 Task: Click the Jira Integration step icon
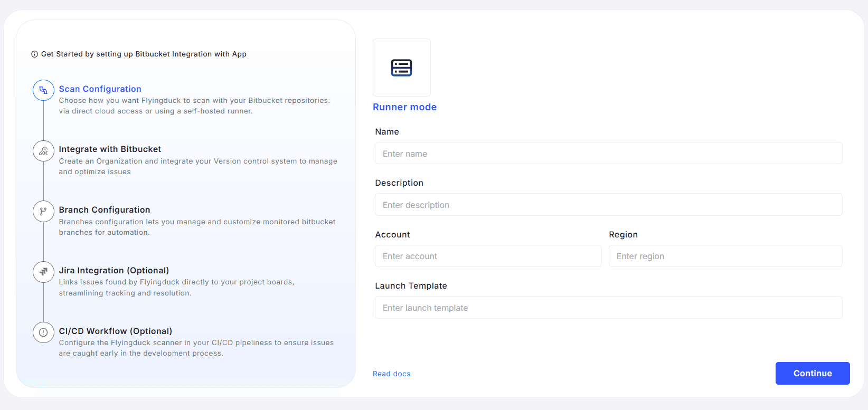pos(43,272)
